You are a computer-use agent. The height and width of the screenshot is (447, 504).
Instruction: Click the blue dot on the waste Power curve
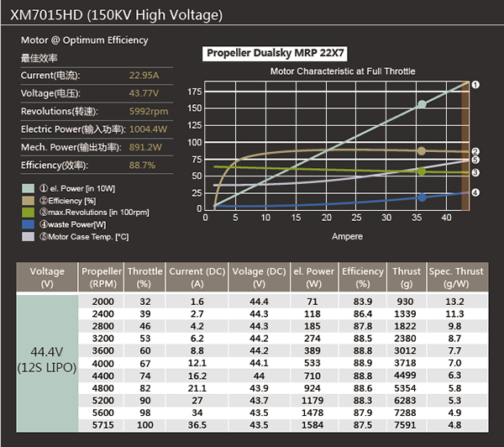click(x=422, y=197)
